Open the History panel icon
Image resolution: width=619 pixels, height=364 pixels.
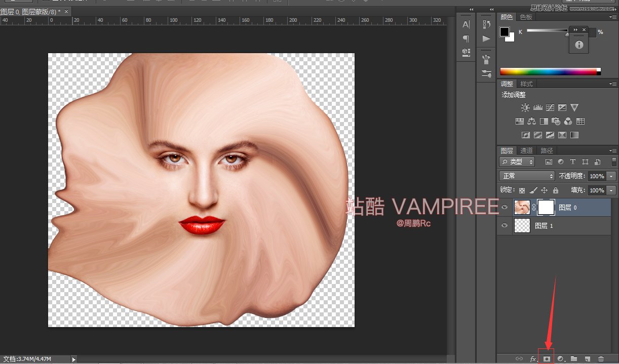coord(486,24)
